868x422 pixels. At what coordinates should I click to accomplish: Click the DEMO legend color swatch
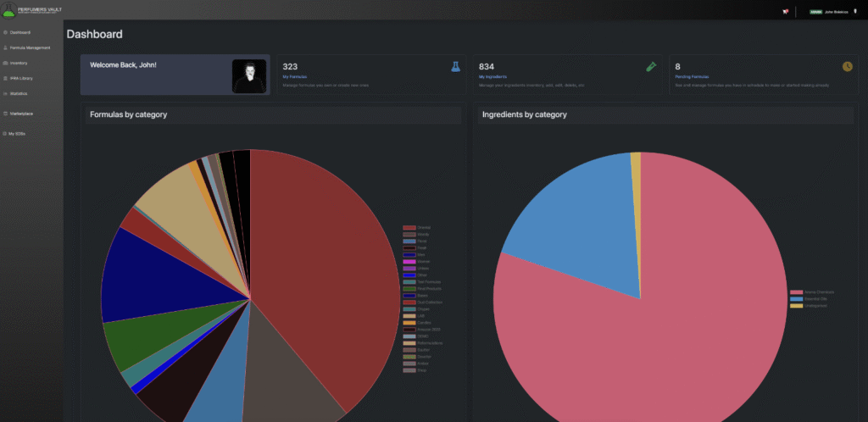point(409,336)
